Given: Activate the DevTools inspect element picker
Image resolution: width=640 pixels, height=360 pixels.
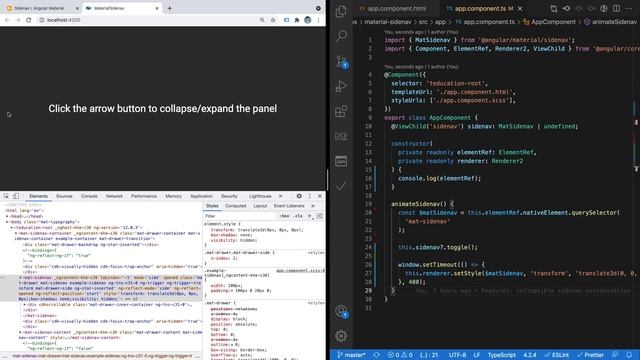Looking at the screenshot, I should click(x=6, y=196).
